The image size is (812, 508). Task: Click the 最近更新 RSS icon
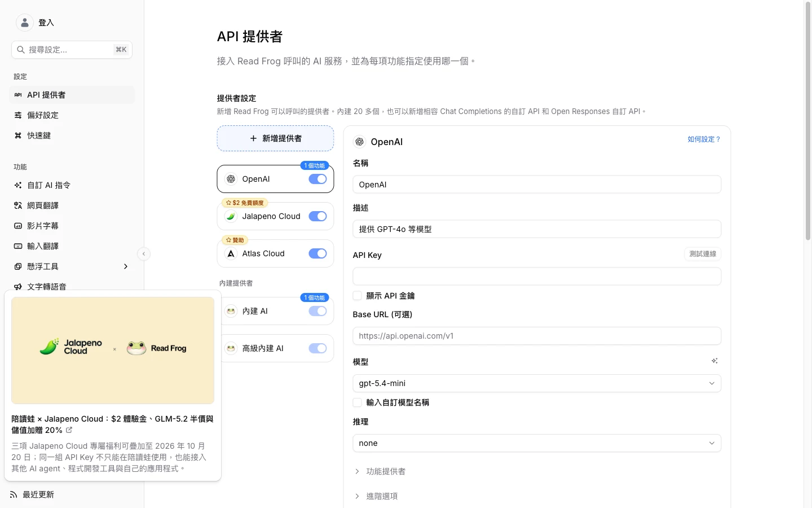point(14,494)
